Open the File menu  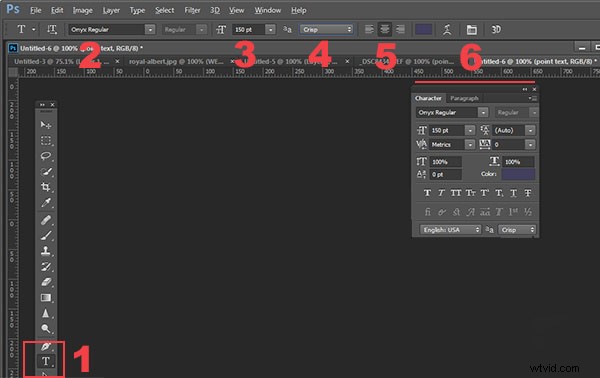click(x=36, y=10)
